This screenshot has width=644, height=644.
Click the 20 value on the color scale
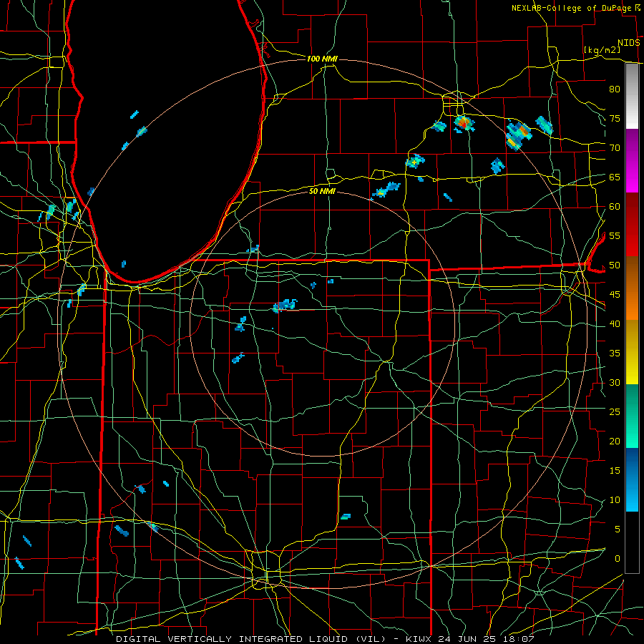point(615,441)
